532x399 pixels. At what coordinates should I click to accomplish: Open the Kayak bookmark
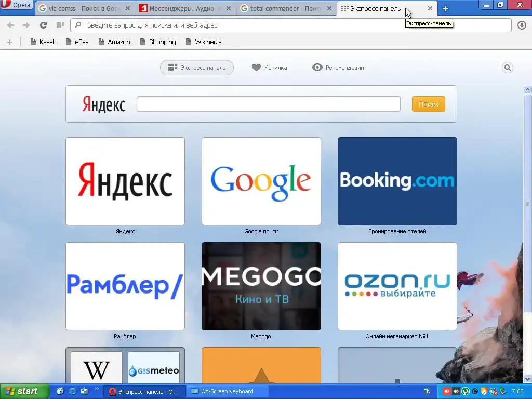[x=43, y=42]
